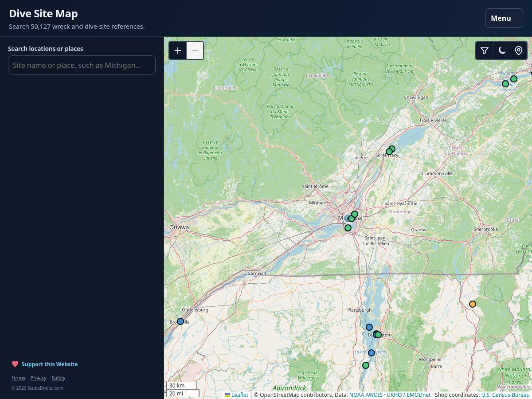Click the Granby map label
This screenshot has width=532, height=399.
click(x=419, y=230)
